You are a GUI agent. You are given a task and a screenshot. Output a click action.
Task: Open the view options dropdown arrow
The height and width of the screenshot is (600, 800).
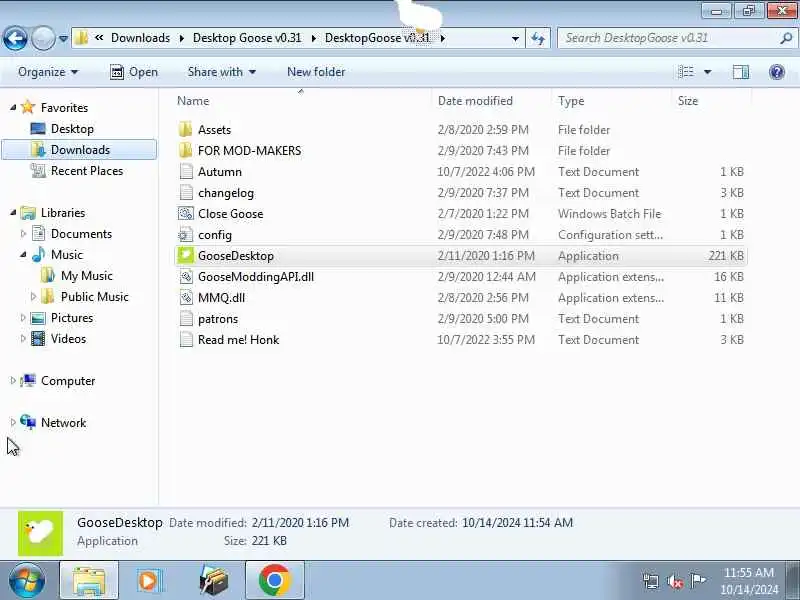click(x=707, y=72)
